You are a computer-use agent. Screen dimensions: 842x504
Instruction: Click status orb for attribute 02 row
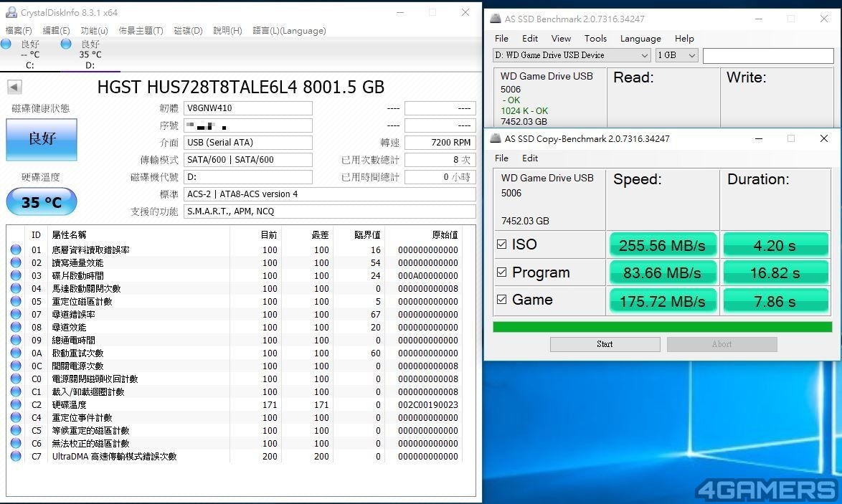(16, 262)
